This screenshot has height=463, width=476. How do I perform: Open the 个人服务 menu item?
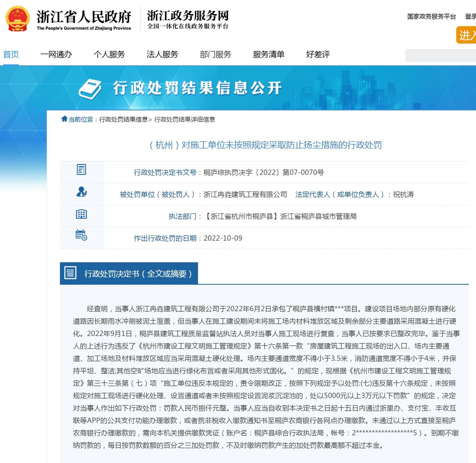109,54
